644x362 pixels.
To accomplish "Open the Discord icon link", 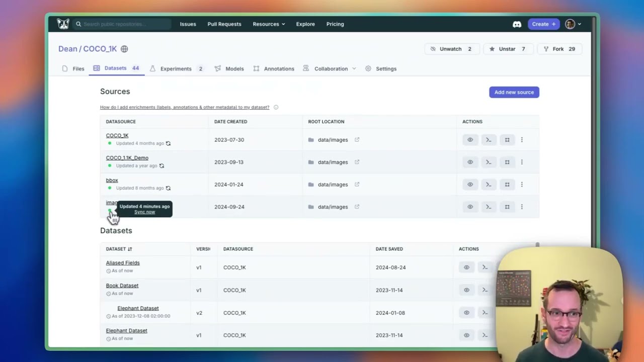I will [517, 24].
